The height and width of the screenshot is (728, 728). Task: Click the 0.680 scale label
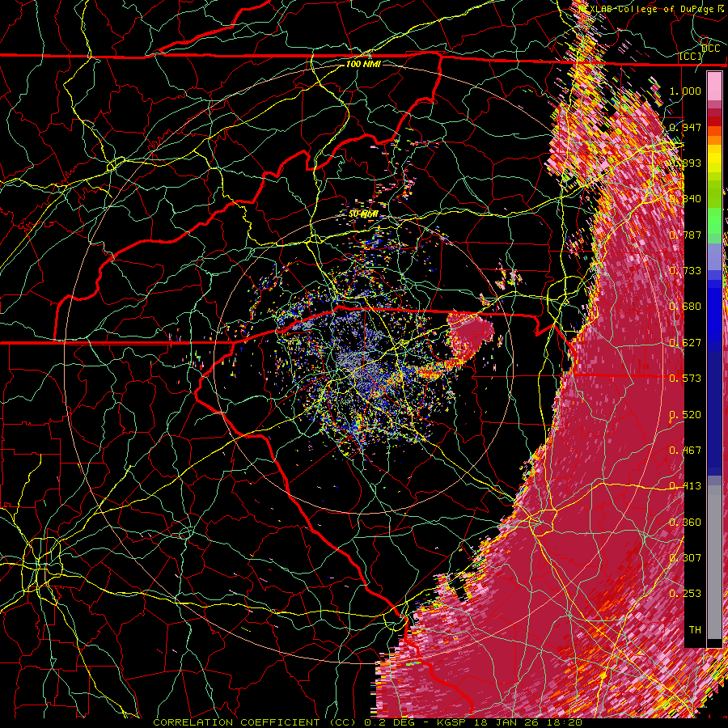pos(685,307)
